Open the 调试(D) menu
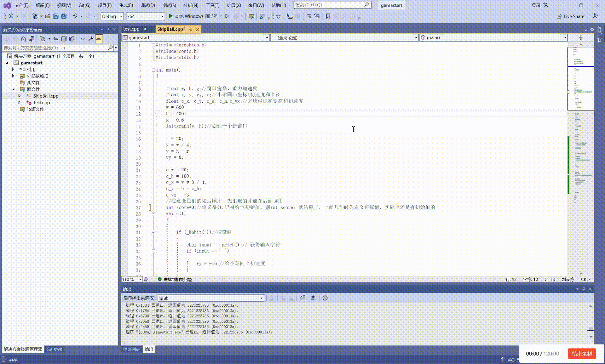 (147, 5)
